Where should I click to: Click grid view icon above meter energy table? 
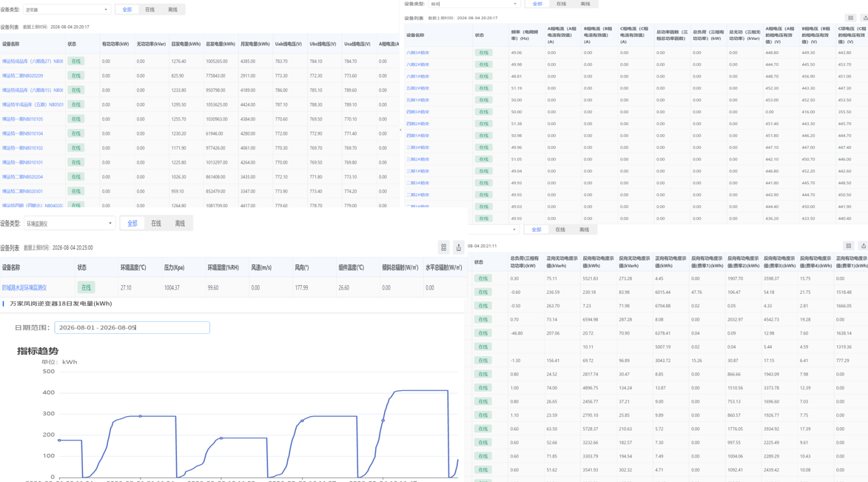849,245
